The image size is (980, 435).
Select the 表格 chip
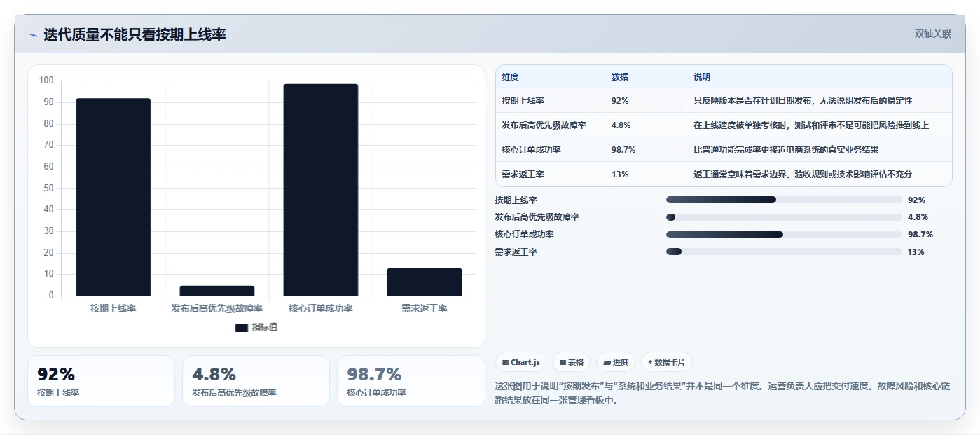tap(572, 362)
